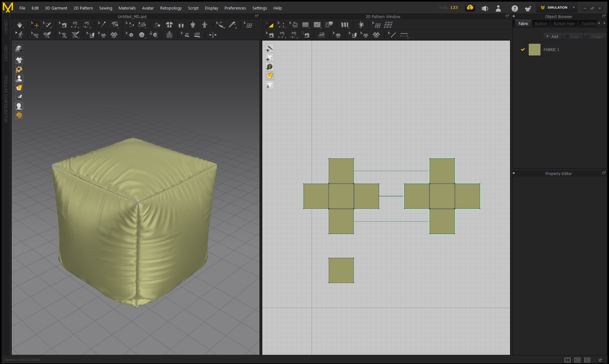Open the Sewing menu
The image size is (609, 364).
[106, 8]
